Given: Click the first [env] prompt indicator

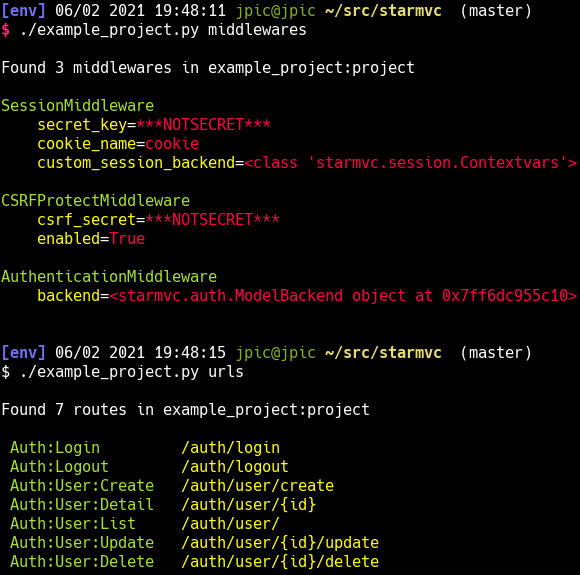Looking at the screenshot, I should pyautogui.click(x=23, y=11).
